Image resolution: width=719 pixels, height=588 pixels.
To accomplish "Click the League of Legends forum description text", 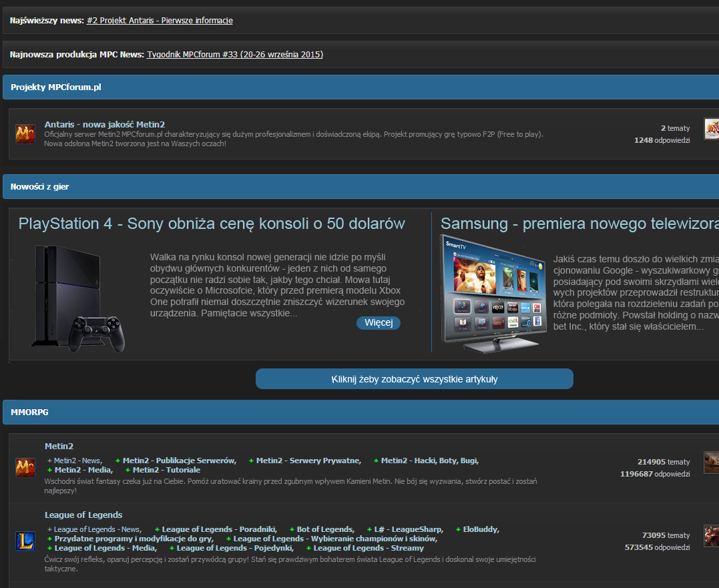I will pyautogui.click(x=290, y=564).
